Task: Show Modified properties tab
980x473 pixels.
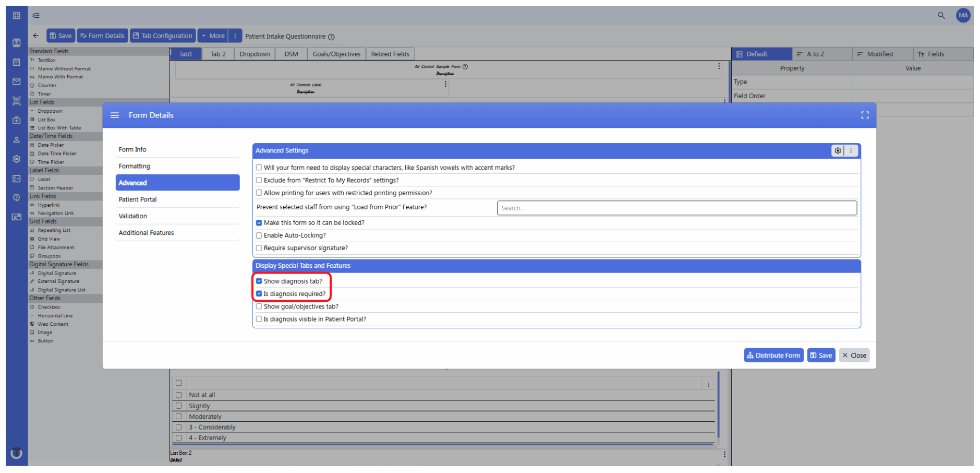Action: tap(883, 54)
